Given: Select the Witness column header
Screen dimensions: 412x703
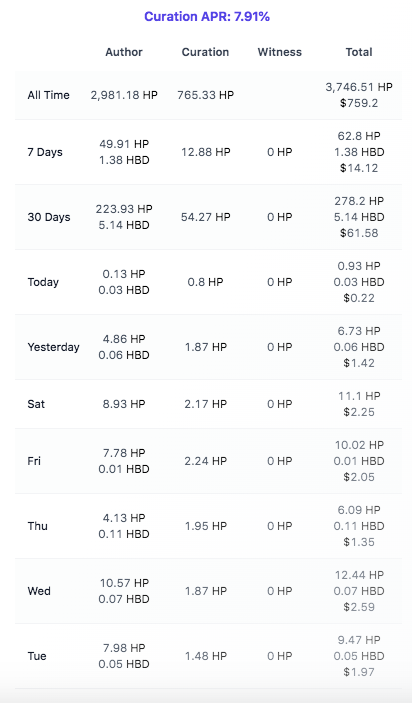Looking at the screenshot, I should point(280,52).
